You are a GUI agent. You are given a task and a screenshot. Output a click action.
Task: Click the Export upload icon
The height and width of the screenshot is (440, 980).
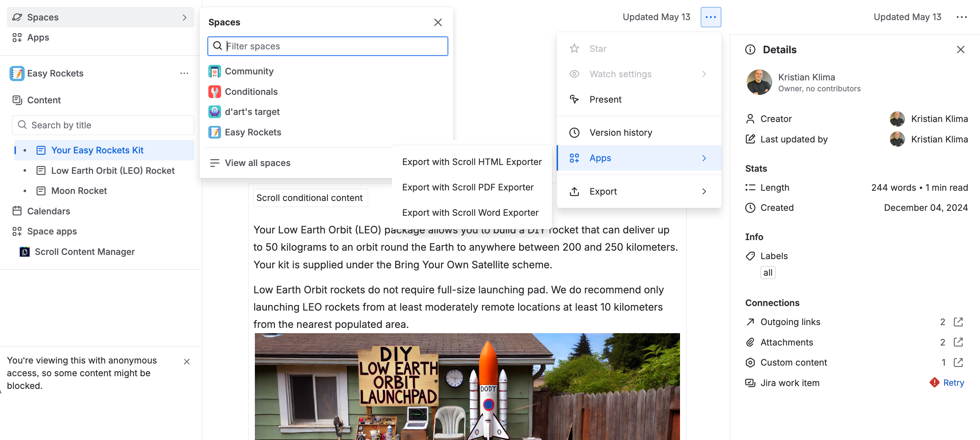(575, 191)
